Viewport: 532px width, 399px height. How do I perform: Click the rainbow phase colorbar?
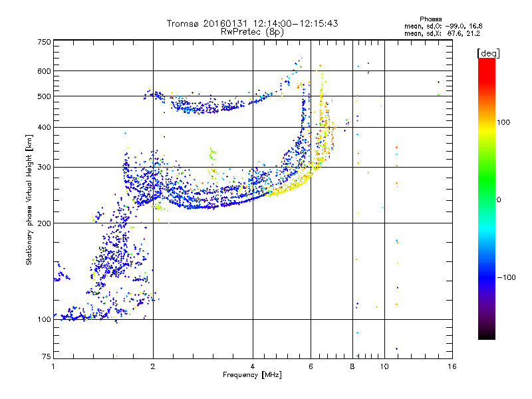point(487,198)
